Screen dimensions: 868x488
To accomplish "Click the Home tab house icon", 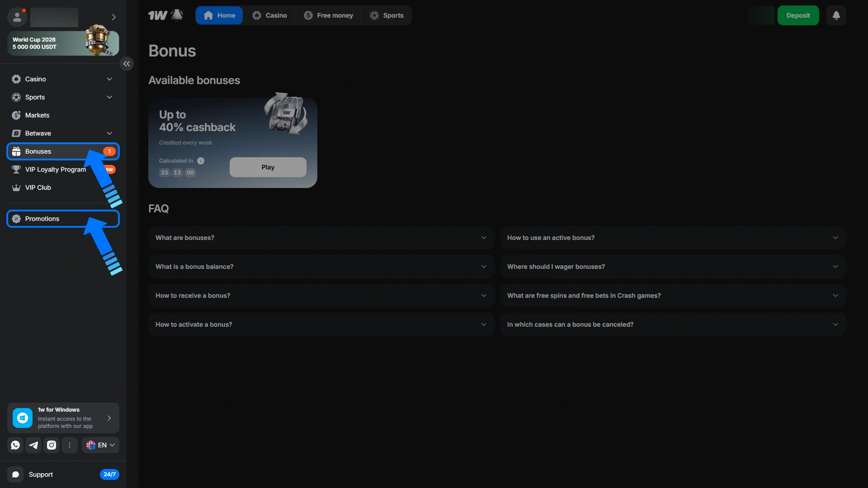I will tap(208, 15).
